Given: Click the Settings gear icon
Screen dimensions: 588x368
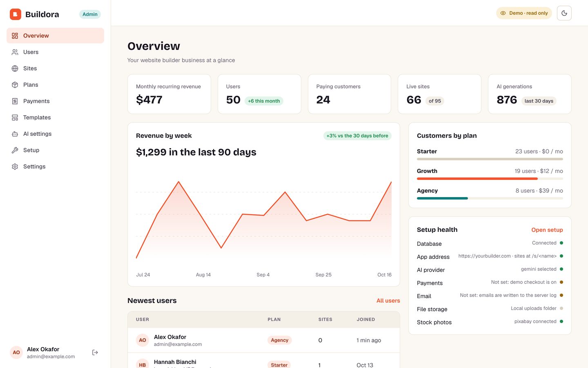Looking at the screenshot, I should coord(15,166).
